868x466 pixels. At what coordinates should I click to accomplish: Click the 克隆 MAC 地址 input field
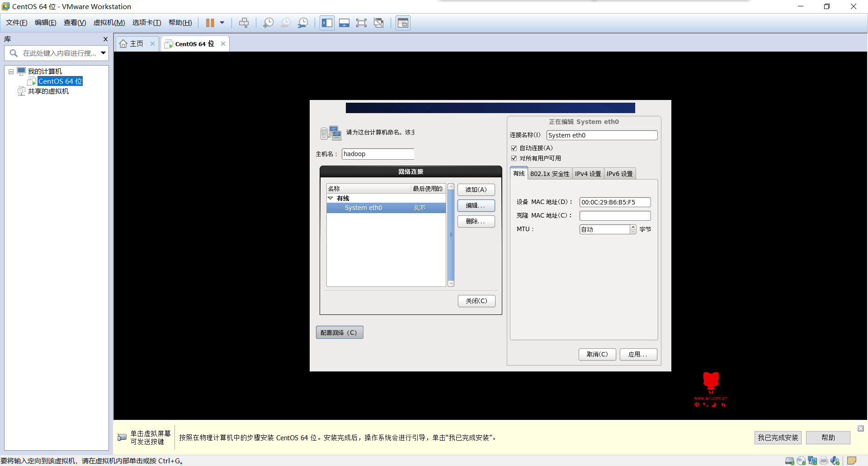coord(615,216)
